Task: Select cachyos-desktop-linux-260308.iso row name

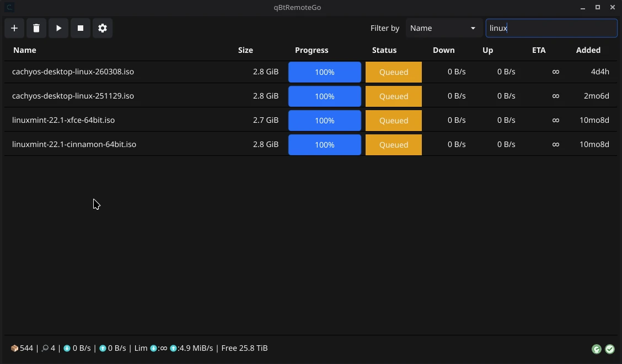Action: coord(73,72)
